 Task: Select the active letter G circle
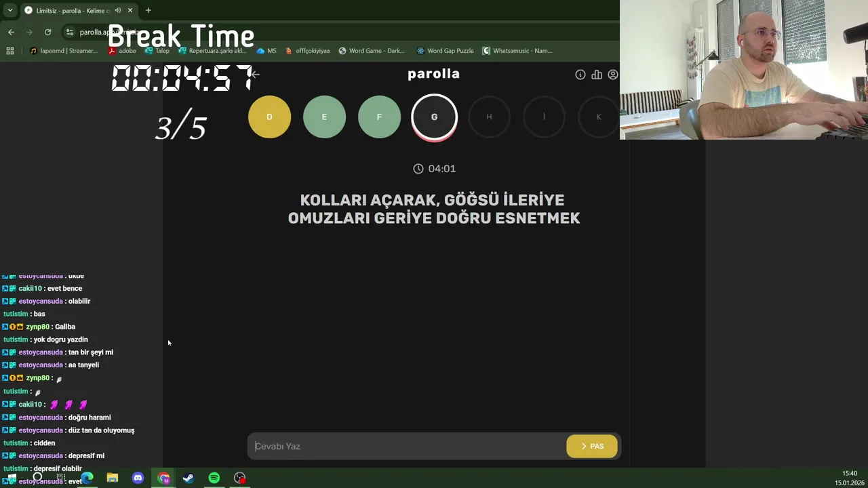click(x=434, y=117)
